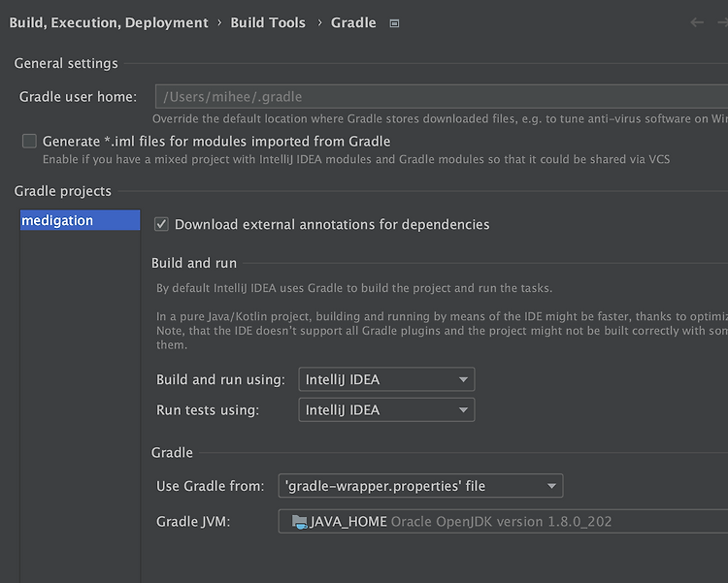Select the medigation project in the list

80,220
